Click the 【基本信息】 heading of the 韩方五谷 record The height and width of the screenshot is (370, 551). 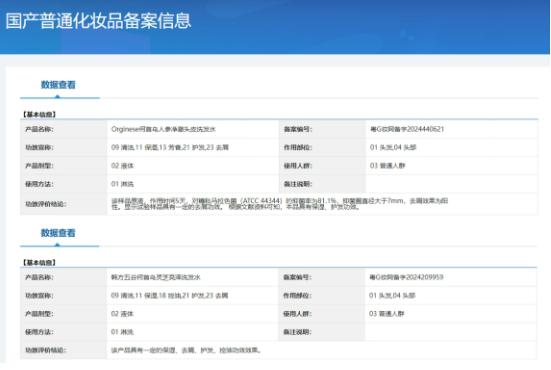(39, 262)
